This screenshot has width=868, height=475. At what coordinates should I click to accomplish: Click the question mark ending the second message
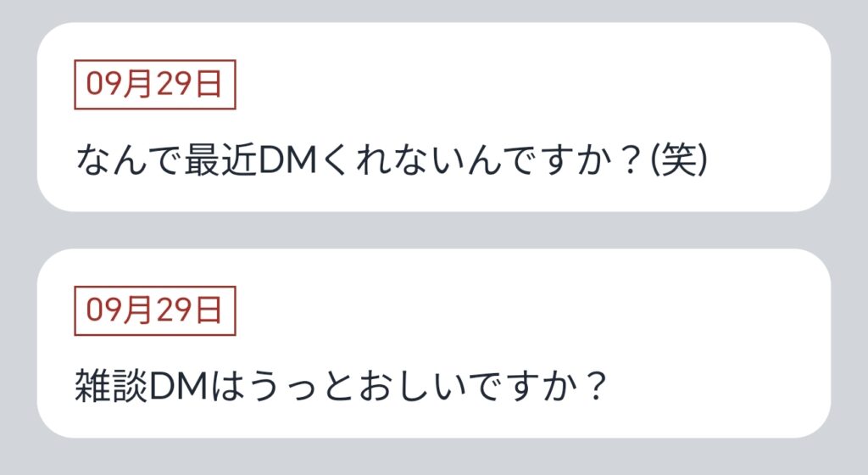596,387
